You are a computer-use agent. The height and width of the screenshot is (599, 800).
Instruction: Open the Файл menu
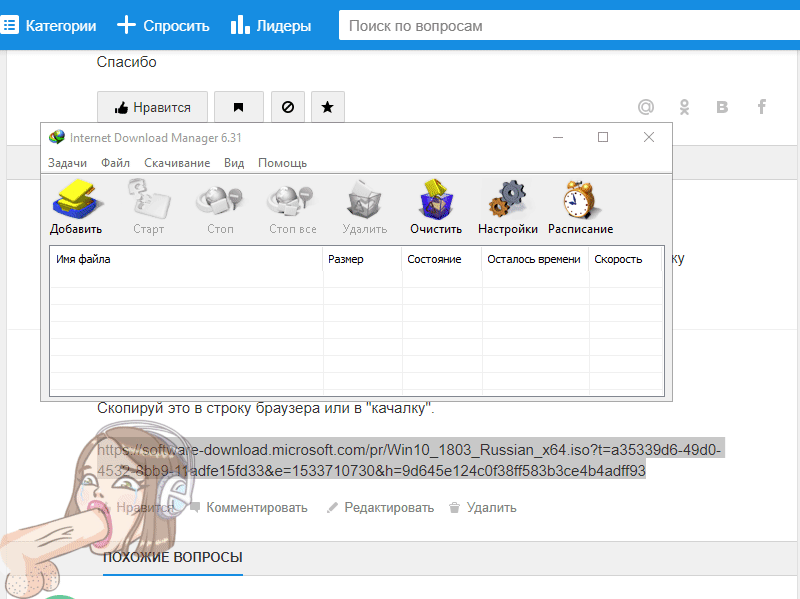pyautogui.click(x=115, y=163)
